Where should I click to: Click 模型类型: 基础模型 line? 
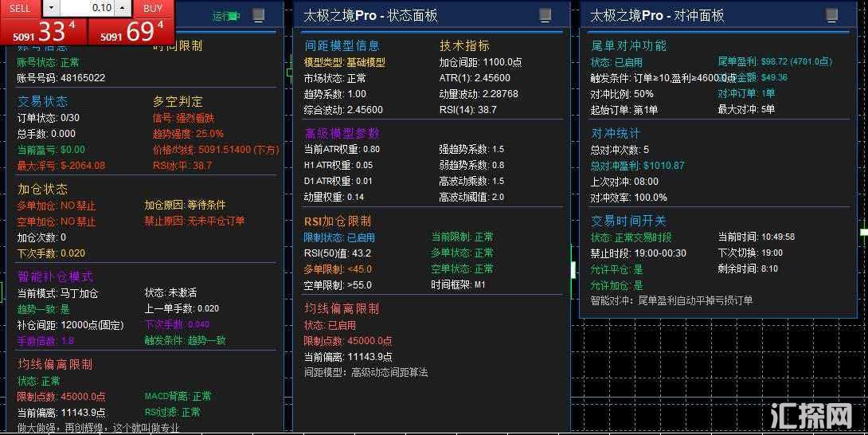(x=344, y=63)
